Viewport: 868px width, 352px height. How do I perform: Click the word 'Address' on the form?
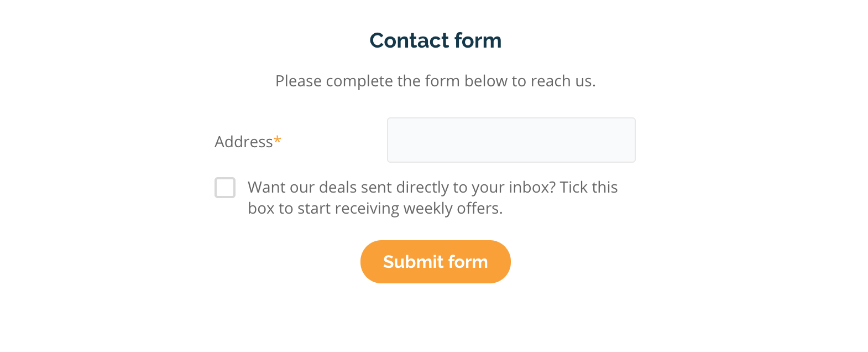pyautogui.click(x=243, y=142)
